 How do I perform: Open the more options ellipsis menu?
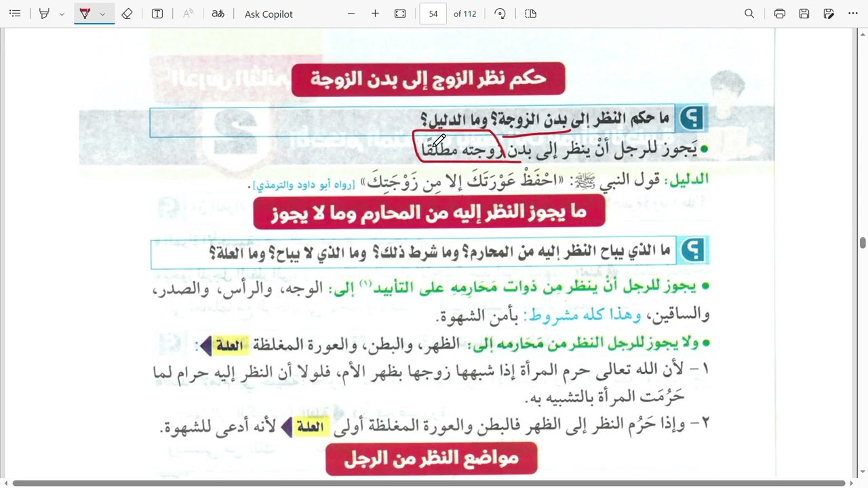pyautogui.click(x=853, y=14)
